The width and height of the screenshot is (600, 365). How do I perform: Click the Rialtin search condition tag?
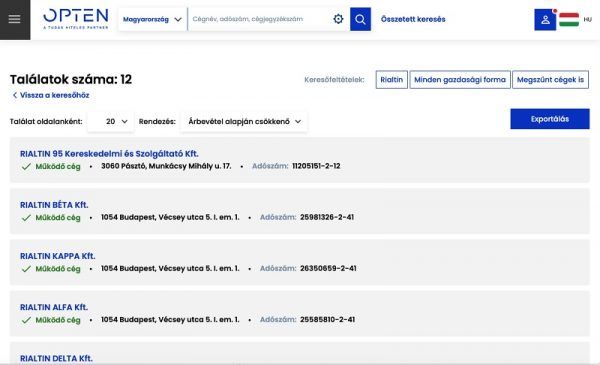pyautogui.click(x=391, y=80)
